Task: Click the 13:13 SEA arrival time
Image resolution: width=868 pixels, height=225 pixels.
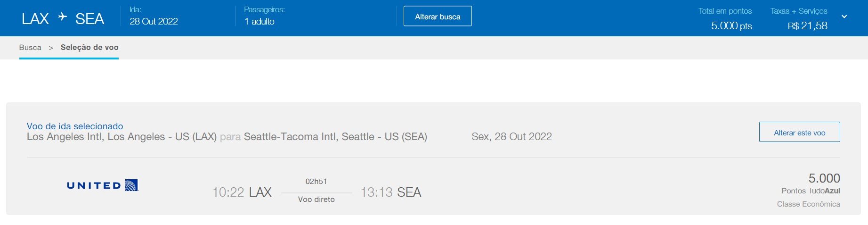Action: tap(391, 192)
